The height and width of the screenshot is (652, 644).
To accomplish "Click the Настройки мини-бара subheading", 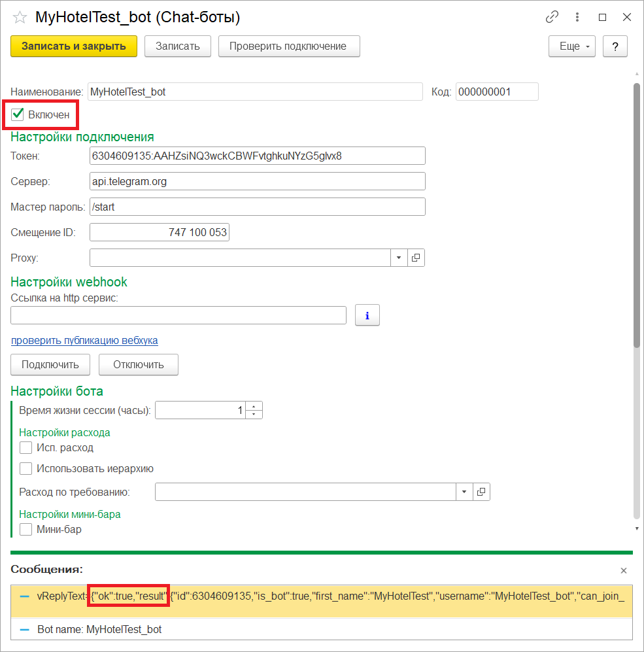I will (70, 515).
